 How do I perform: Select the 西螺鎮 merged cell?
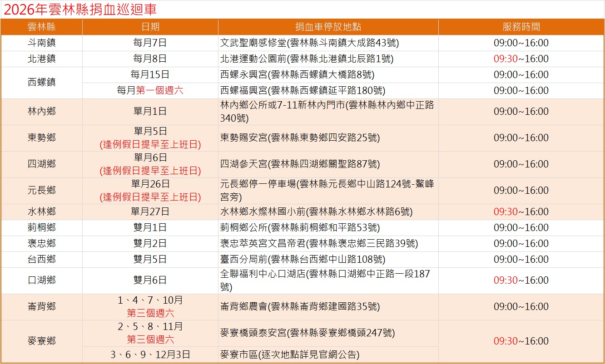41,83
